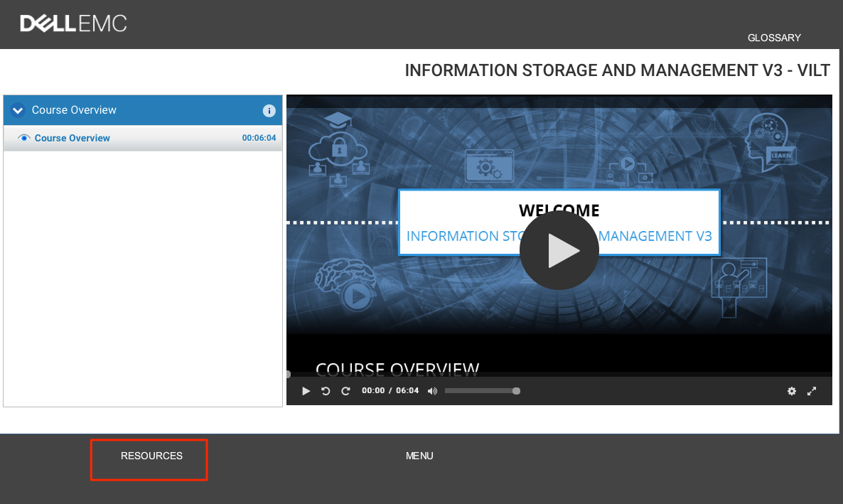The height and width of the screenshot is (504, 843).
Task: Skip forward using the forward arrow icon
Action: click(x=345, y=391)
